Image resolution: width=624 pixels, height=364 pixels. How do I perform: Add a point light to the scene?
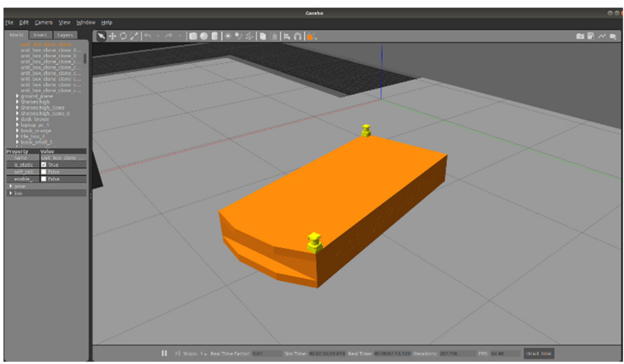(228, 37)
